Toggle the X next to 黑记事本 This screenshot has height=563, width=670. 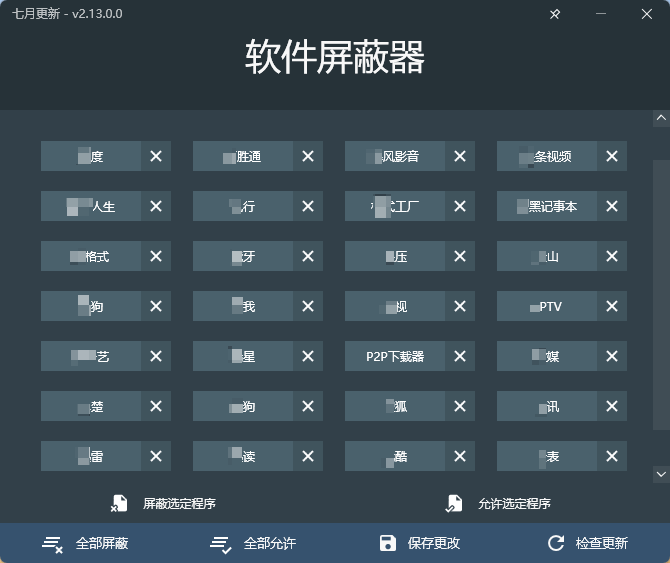[612, 206]
